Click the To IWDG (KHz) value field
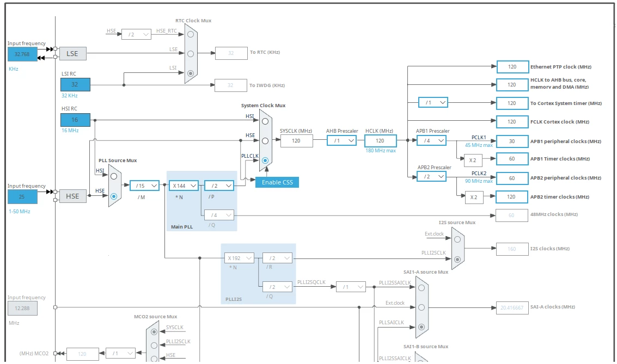Image resolution: width=617 pixels, height=364 pixels. pyautogui.click(x=230, y=85)
